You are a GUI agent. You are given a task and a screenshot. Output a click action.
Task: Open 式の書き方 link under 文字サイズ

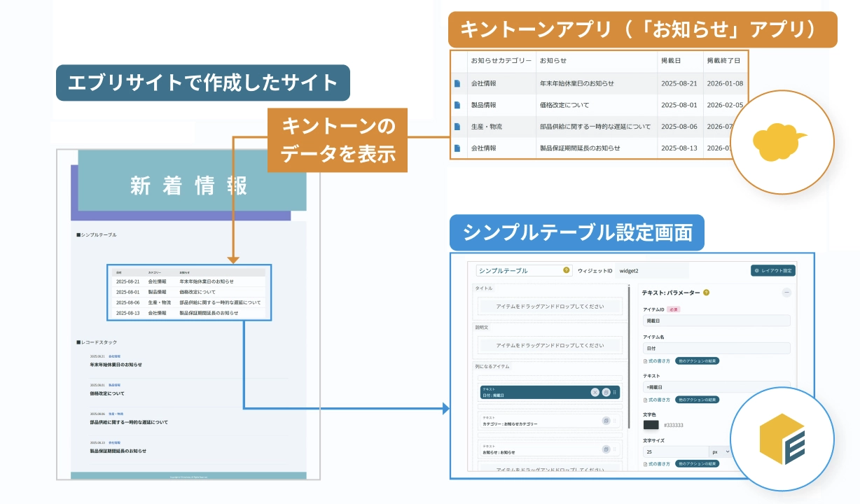click(x=657, y=464)
